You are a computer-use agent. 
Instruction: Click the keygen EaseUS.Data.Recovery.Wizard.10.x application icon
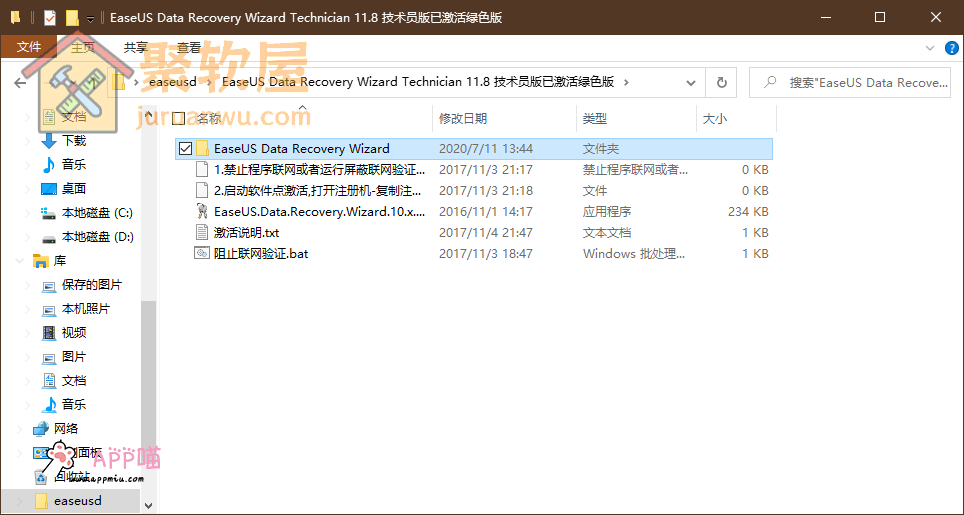coord(202,211)
